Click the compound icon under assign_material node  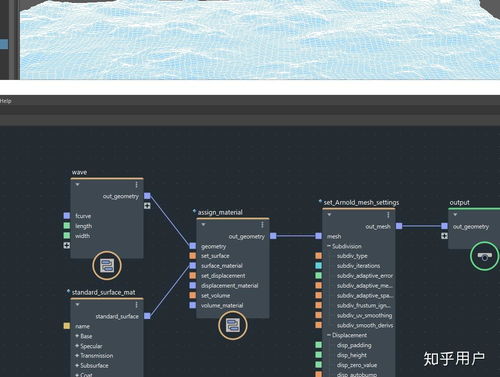pyautogui.click(x=233, y=325)
